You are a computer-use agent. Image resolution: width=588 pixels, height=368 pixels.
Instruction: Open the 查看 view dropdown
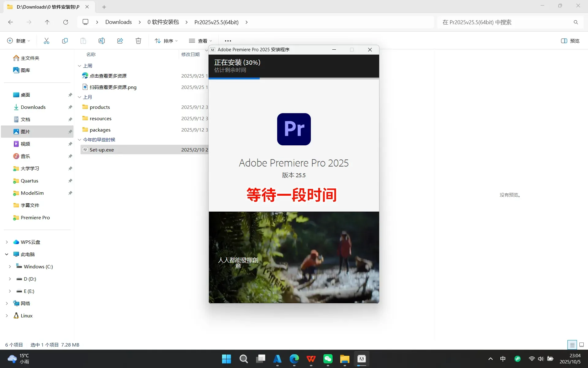(201, 41)
